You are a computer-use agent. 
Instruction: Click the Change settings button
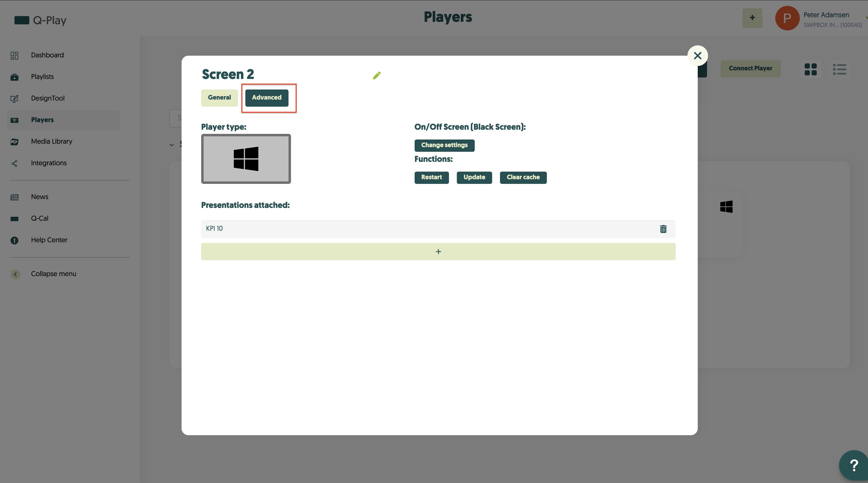[x=444, y=145]
